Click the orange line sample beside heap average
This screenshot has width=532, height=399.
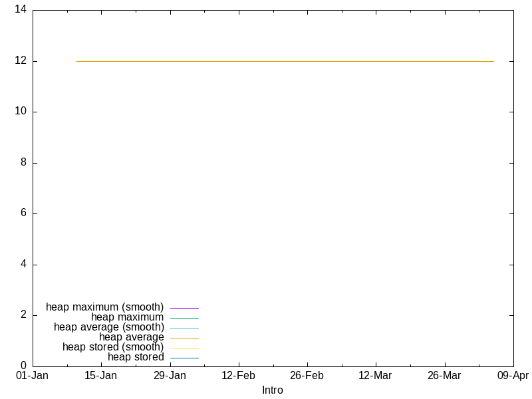[x=184, y=338]
